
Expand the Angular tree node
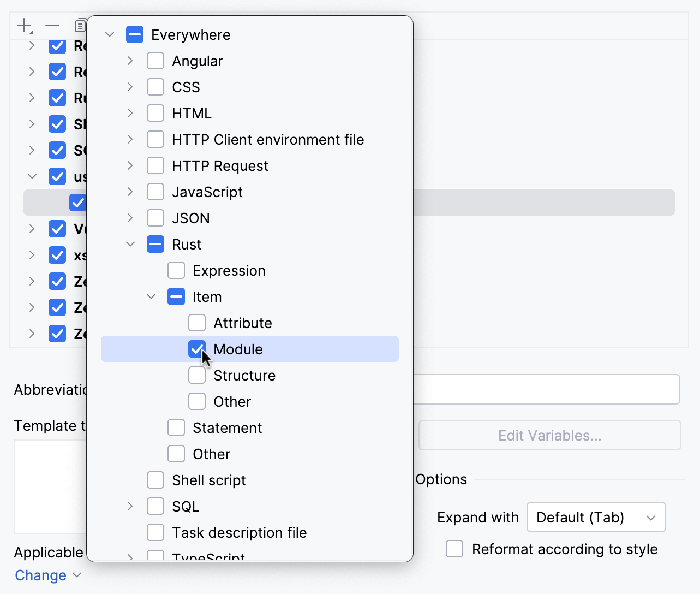(x=130, y=61)
